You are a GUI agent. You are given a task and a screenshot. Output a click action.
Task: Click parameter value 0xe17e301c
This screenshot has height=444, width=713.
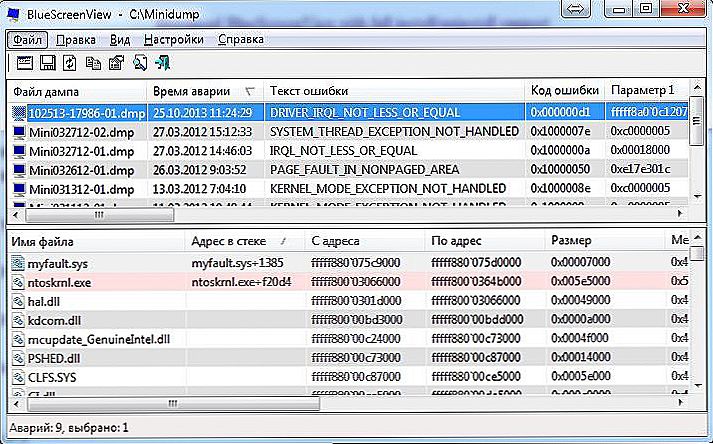tap(641, 170)
